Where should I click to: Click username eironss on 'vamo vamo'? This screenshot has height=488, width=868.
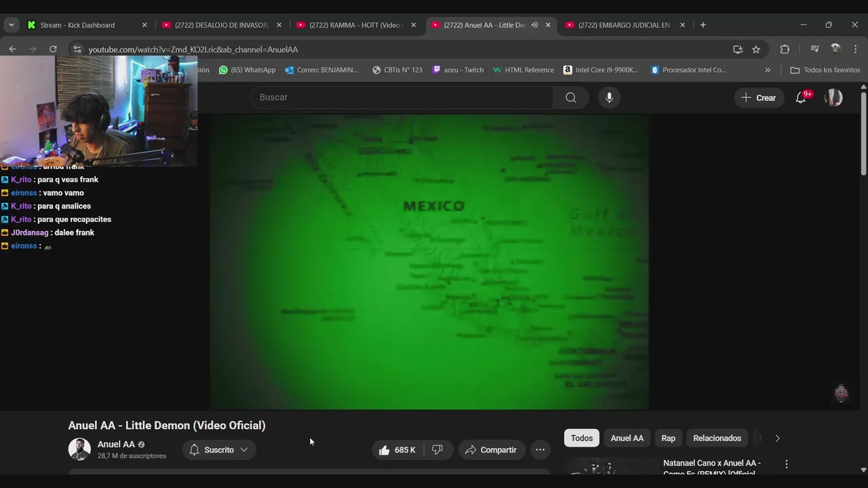click(x=24, y=193)
